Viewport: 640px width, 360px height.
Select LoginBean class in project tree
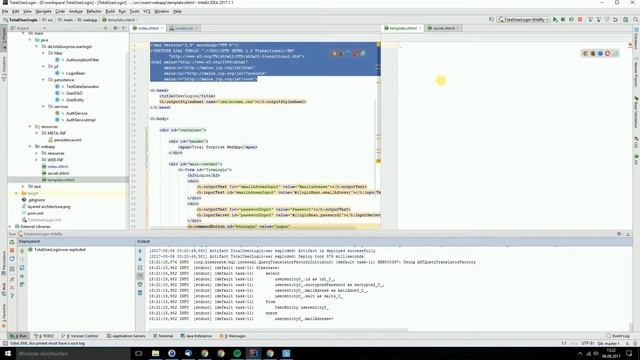click(x=75, y=73)
